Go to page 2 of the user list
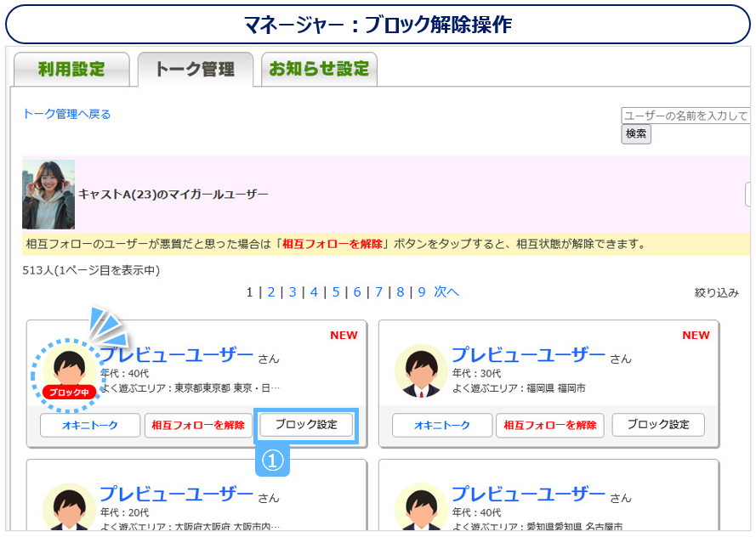The image size is (756, 537). click(271, 292)
